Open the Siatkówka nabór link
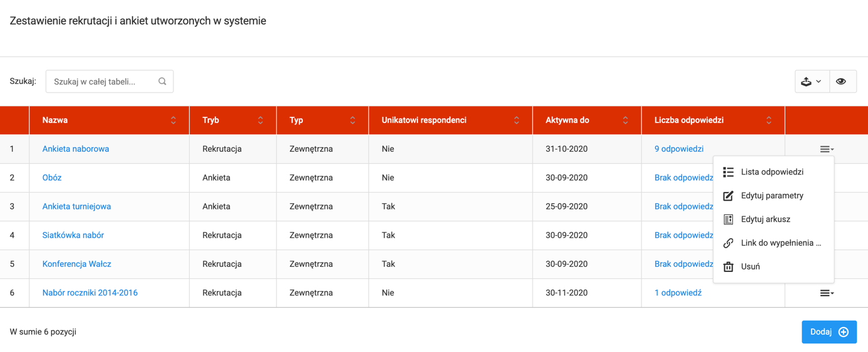The height and width of the screenshot is (352, 868). (73, 235)
